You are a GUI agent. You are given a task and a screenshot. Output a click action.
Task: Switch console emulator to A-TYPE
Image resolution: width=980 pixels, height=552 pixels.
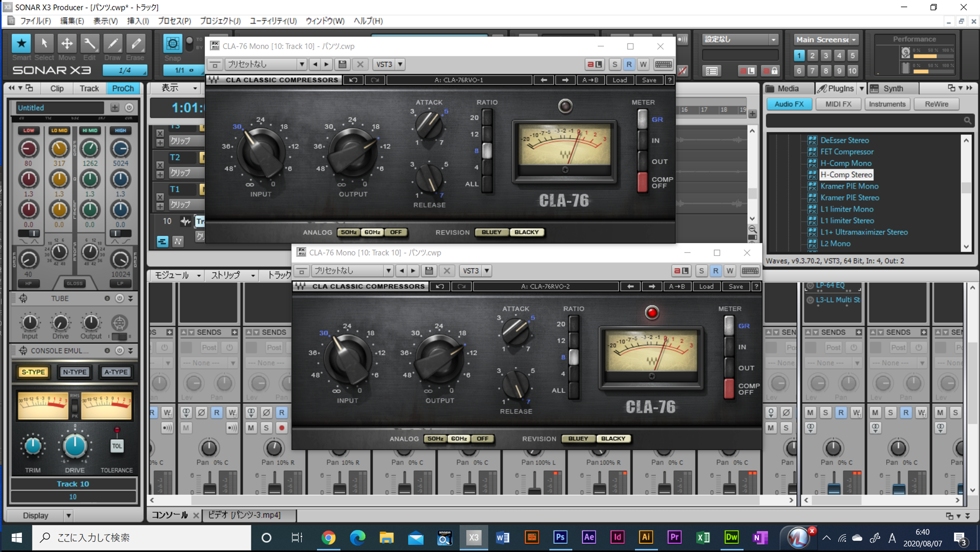tap(115, 372)
